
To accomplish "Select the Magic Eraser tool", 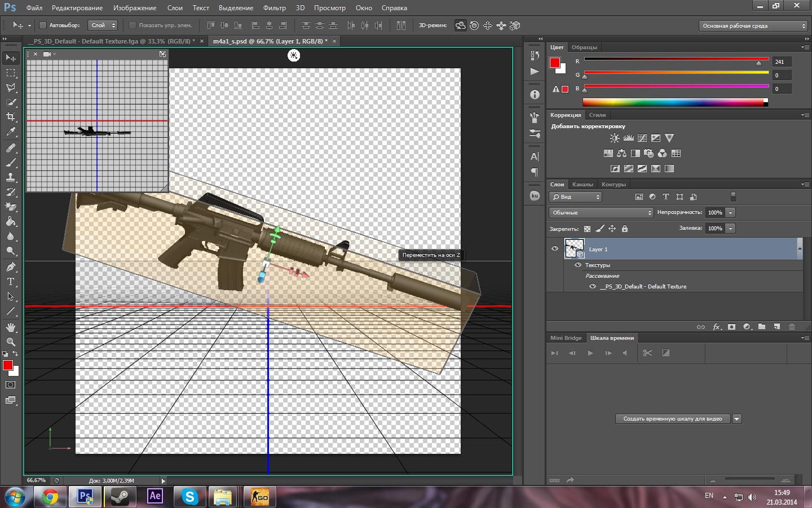I will click(x=11, y=207).
